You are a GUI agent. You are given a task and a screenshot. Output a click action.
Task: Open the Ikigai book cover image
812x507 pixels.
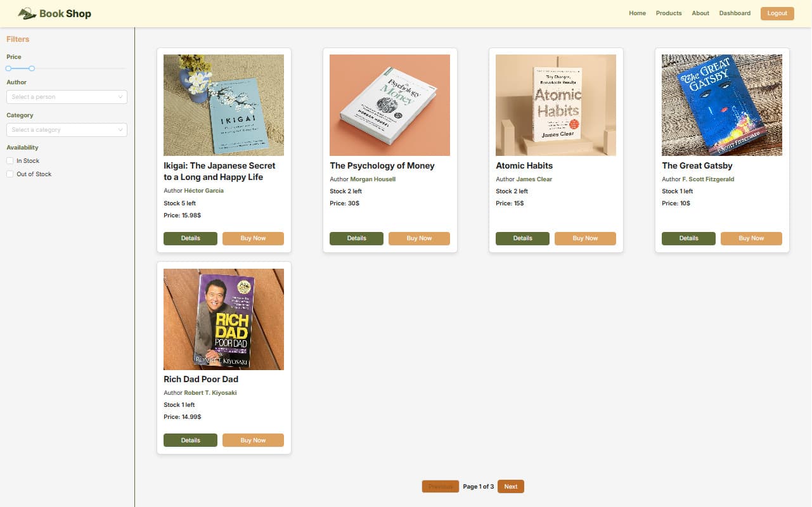[x=224, y=105]
